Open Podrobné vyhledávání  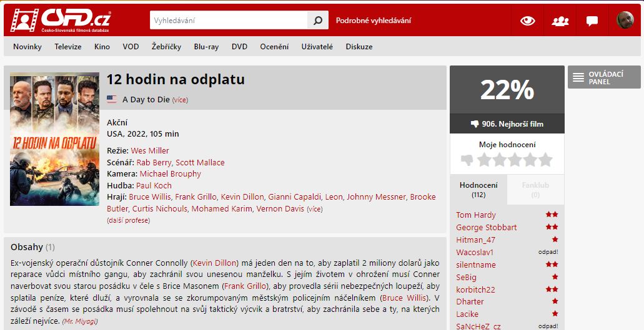point(374,21)
